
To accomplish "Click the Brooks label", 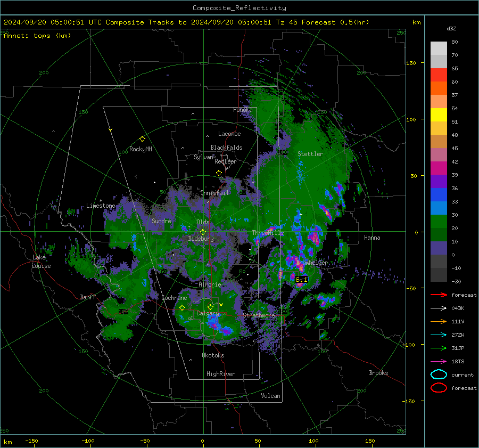I will (x=378, y=373).
